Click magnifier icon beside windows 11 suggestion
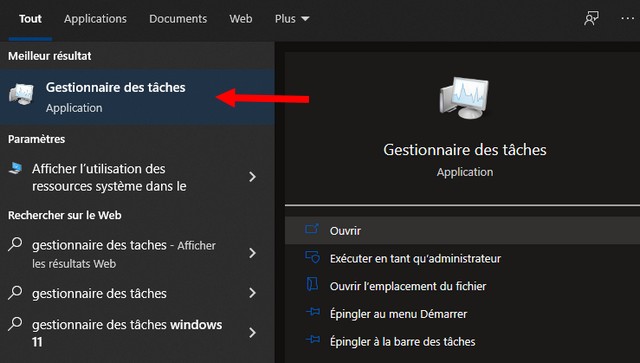Viewport: 640px width, 363px height. pos(15,324)
